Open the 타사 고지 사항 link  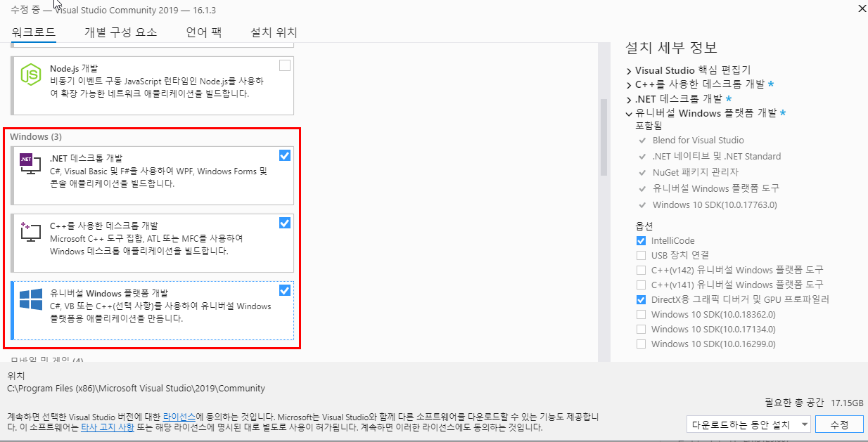108,427
